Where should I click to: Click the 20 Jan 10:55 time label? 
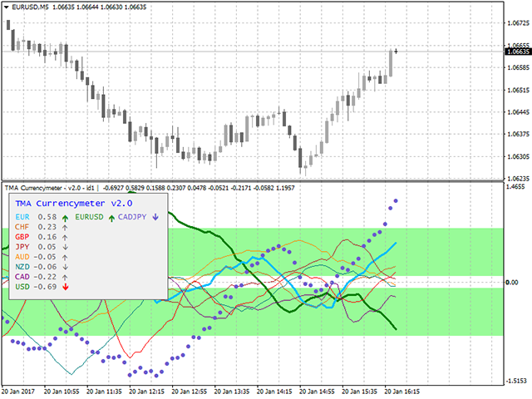(62, 392)
